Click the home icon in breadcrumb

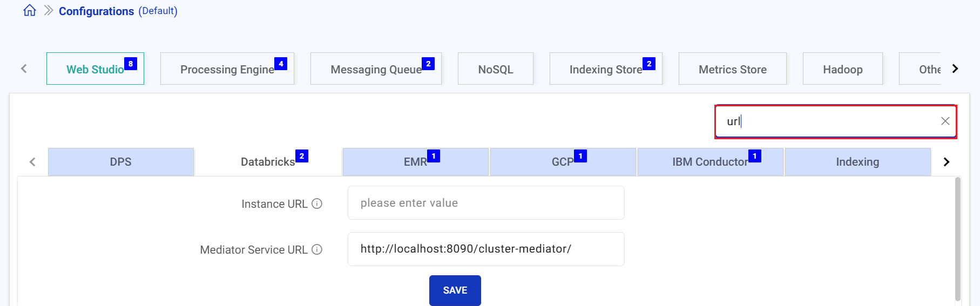30,11
